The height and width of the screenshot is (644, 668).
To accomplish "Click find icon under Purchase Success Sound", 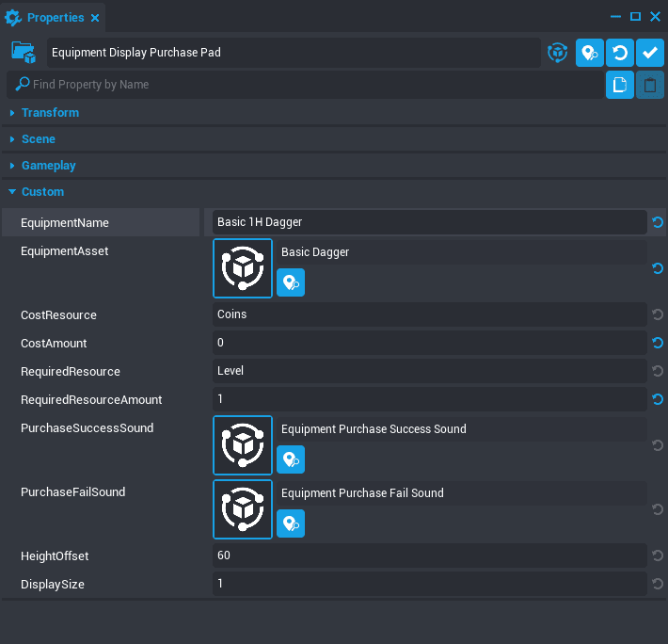I will tap(291, 459).
